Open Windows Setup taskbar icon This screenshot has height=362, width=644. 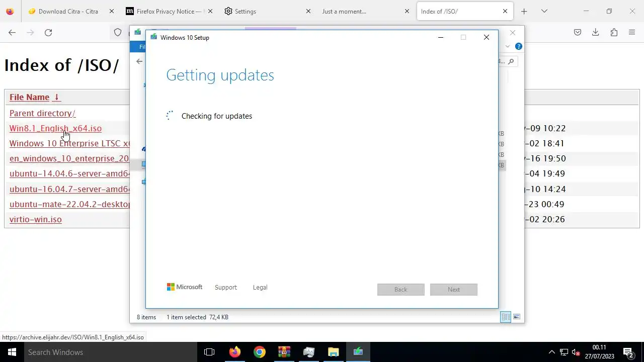(x=358, y=352)
